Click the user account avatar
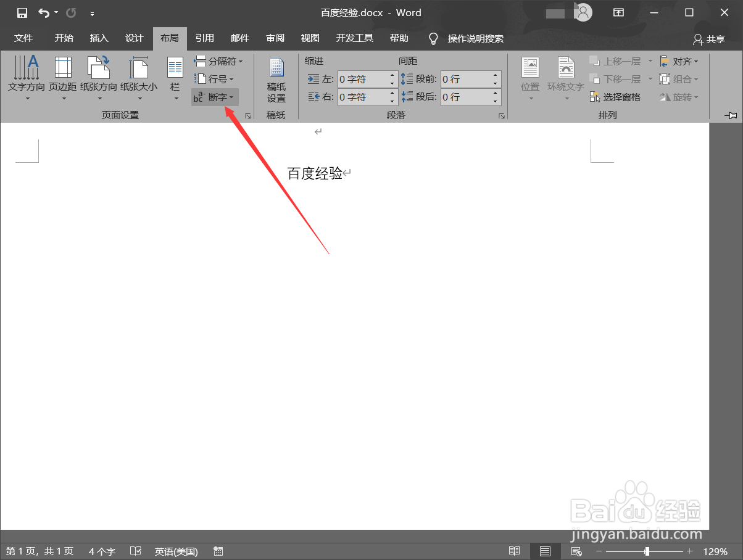743x560 pixels. 583,12
